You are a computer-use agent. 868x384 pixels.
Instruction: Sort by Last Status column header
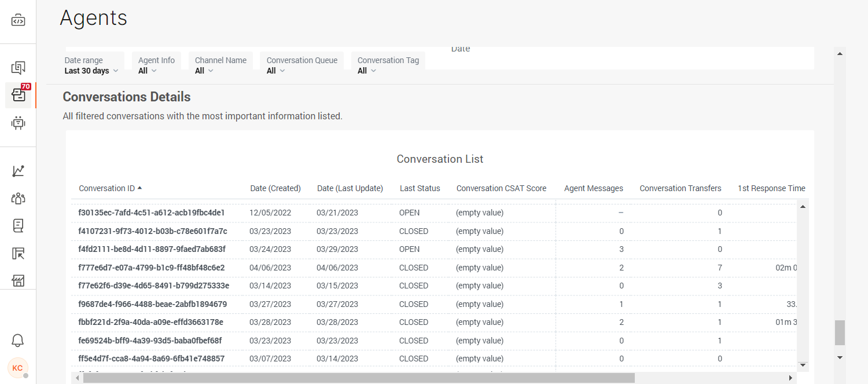pyautogui.click(x=420, y=188)
